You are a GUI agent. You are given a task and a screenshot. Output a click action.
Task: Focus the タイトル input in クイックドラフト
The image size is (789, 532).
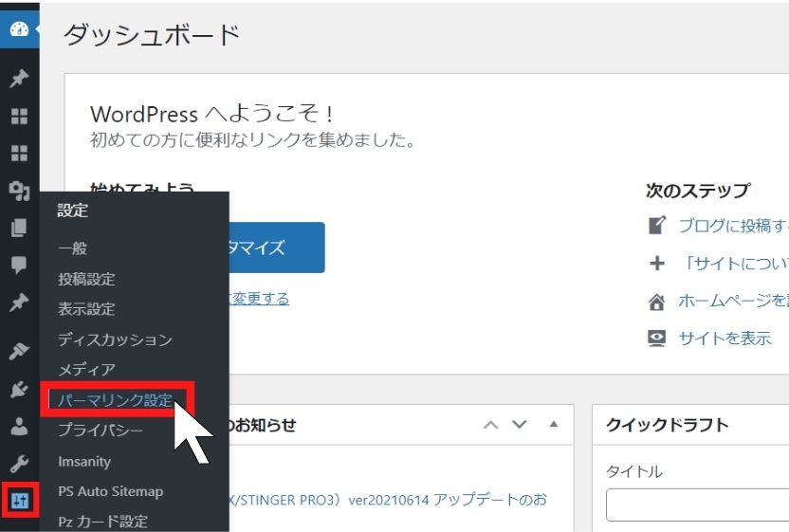[697, 504]
